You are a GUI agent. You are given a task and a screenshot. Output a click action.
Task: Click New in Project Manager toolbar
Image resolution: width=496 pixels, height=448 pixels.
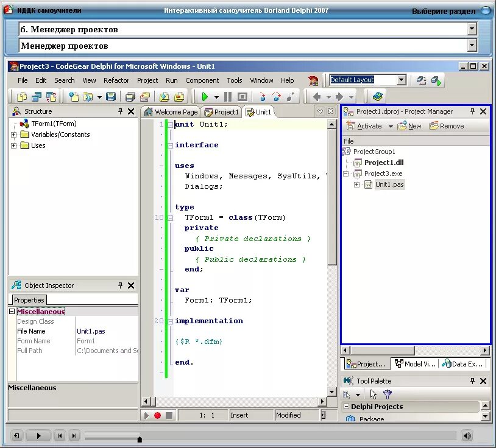pos(409,126)
